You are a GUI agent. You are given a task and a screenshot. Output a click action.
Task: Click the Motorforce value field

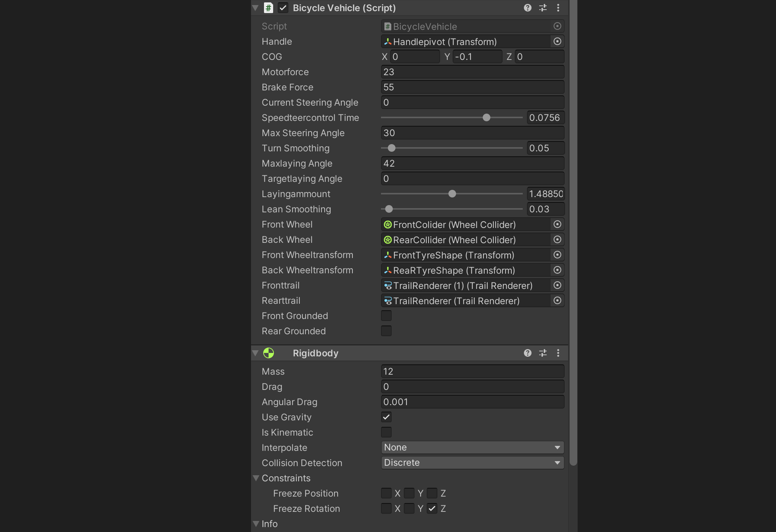click(x=472, y=72)
